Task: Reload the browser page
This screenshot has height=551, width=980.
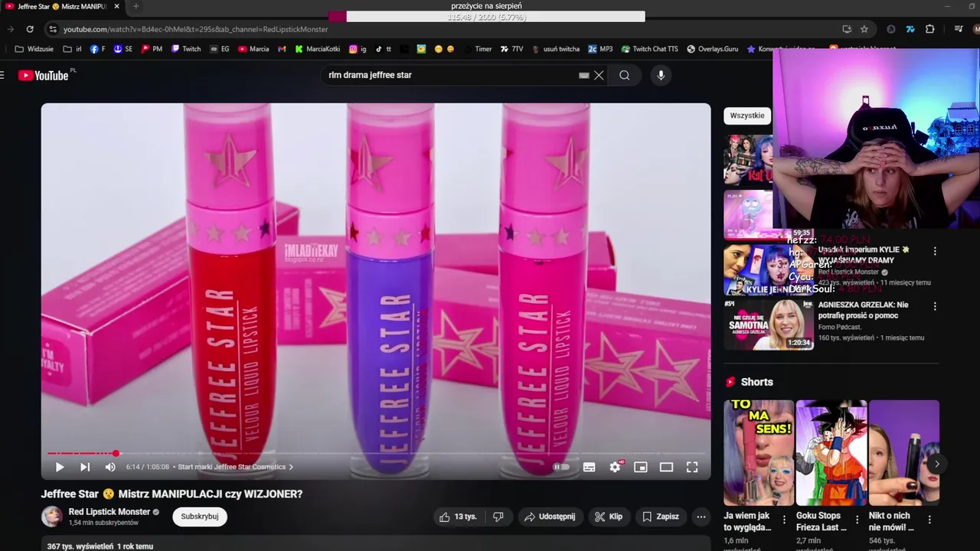Action: tap(30, 29)
